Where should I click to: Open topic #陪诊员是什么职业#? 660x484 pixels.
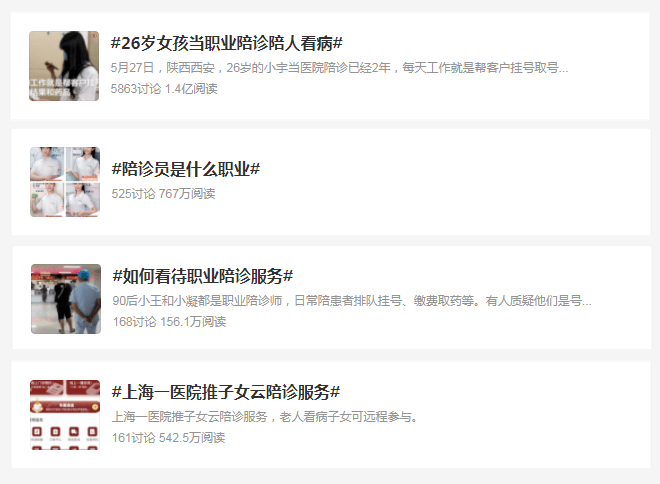point(186,169)
